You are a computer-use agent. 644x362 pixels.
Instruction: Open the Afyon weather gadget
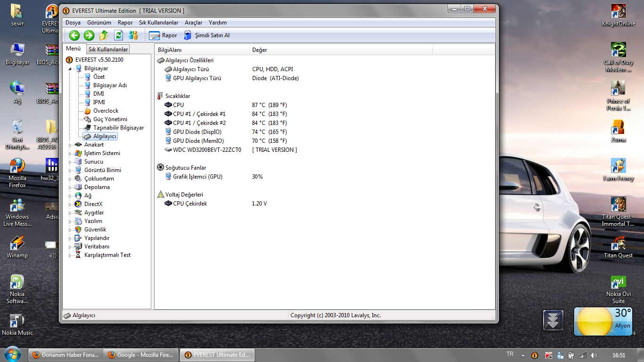[x=603, y=321]
